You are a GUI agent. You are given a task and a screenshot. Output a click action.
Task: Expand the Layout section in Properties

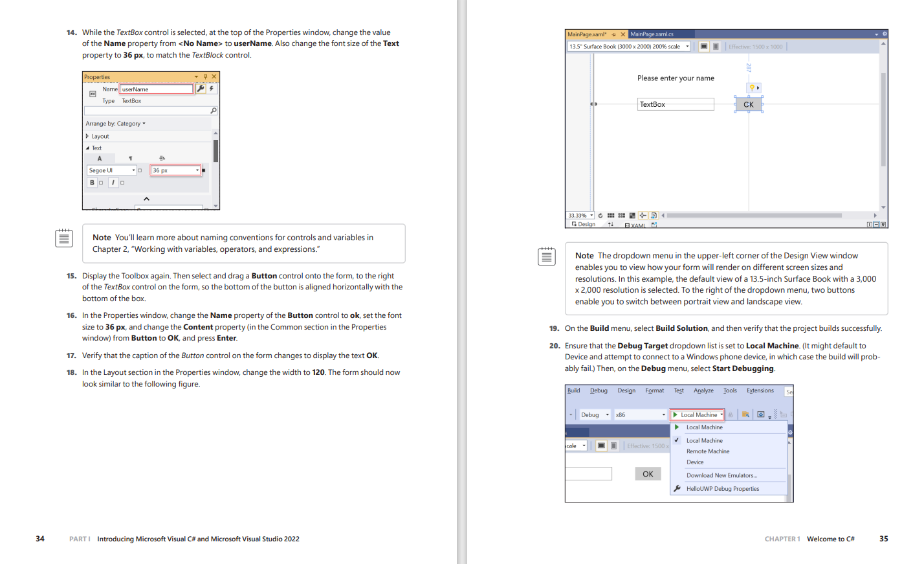coord(87,137)
